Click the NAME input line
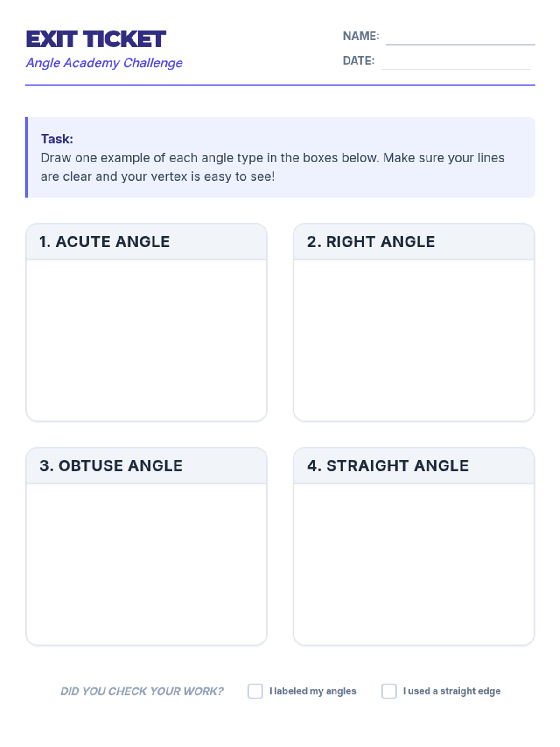 (x=460, y=38)
